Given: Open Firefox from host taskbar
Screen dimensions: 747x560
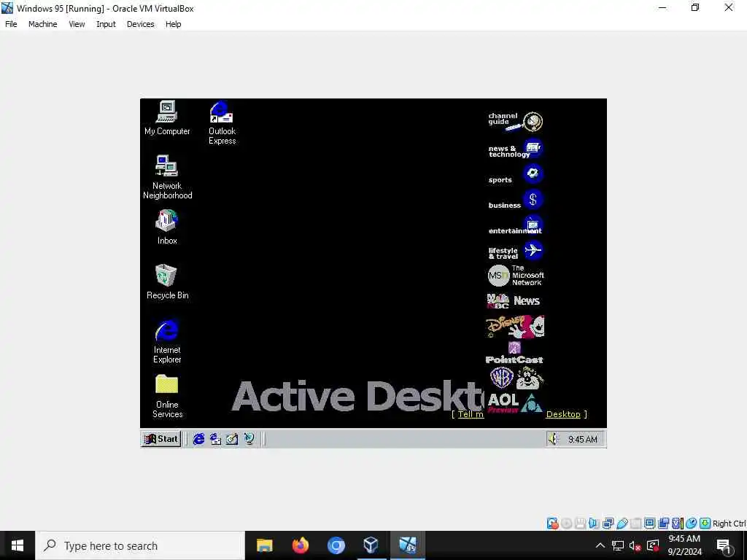Looking at the screenshot, I should (x=300, y=545).
